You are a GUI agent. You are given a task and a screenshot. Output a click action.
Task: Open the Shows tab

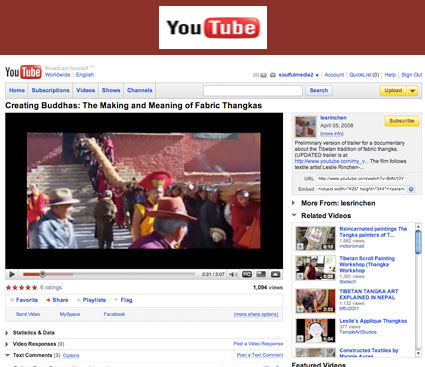[x=111, y=90]
